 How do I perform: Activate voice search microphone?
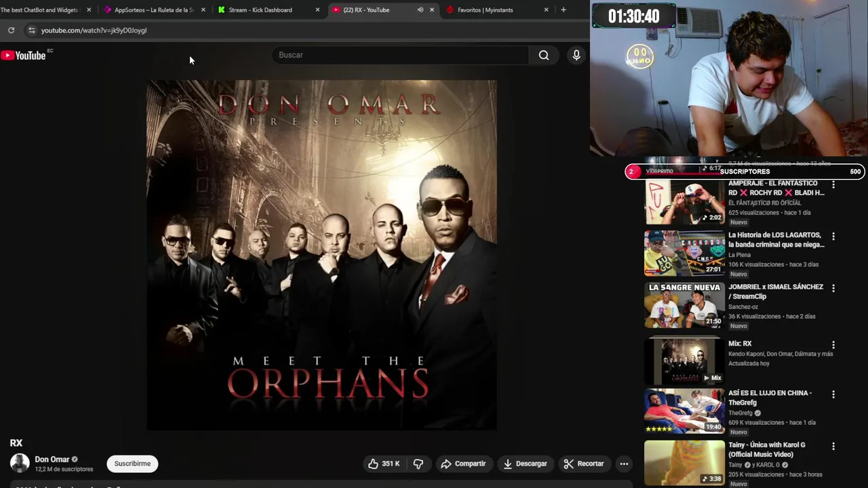point(576,56)
